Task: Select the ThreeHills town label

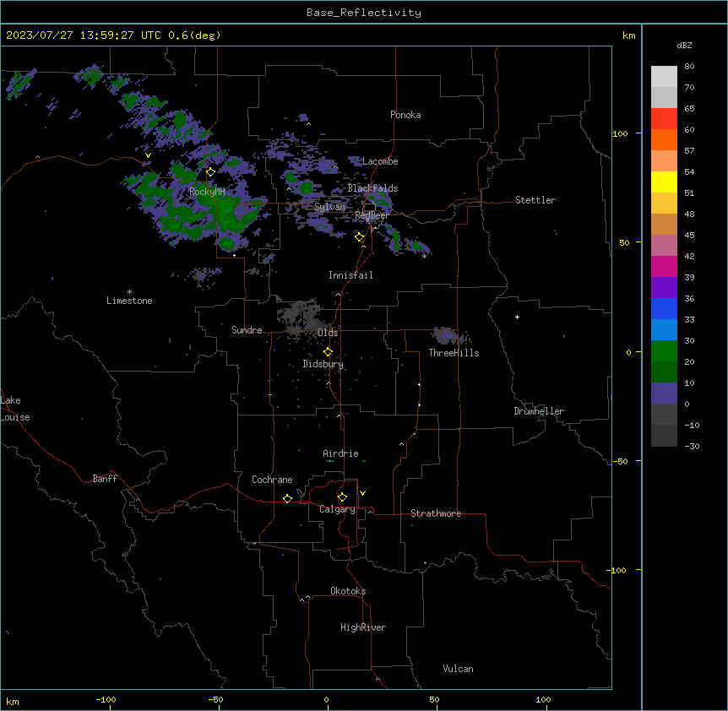Action: click(454, 353)
